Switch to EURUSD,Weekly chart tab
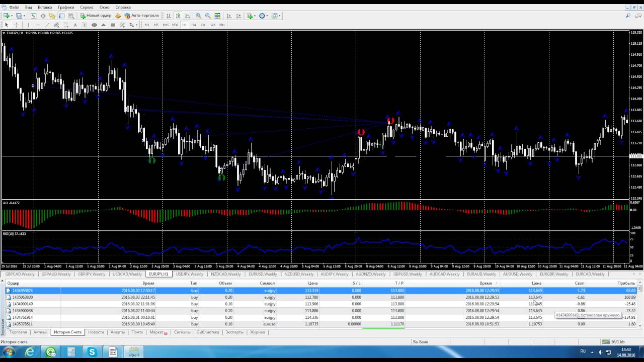The height and width of the screenshot is (362, 644). point(263,274)
